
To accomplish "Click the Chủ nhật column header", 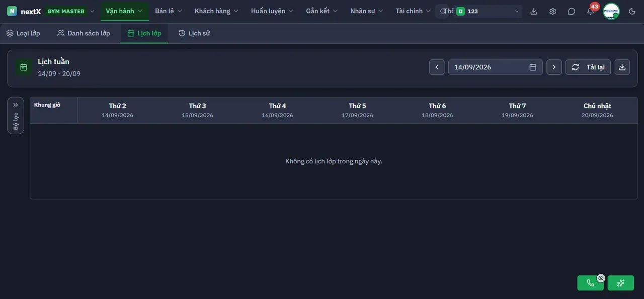I will tap(598, 110).
